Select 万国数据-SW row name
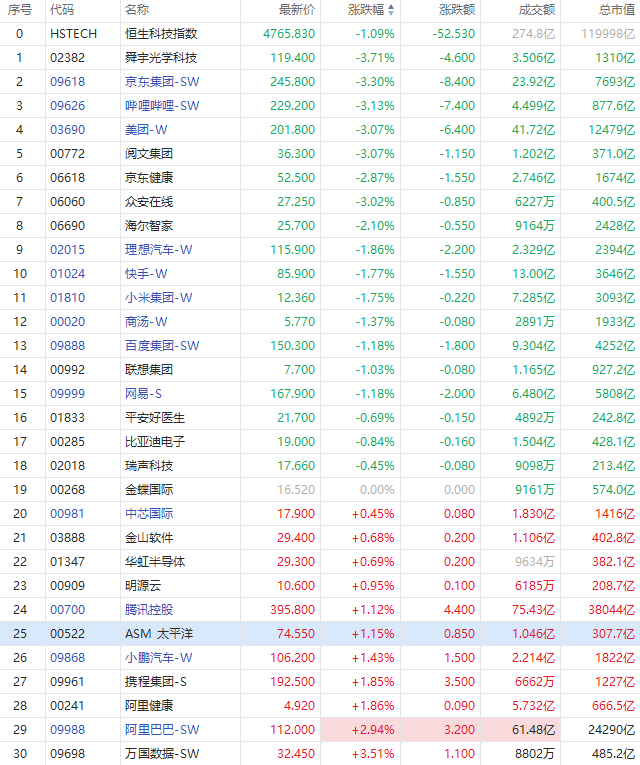640x765 pixels. [162, 754]
